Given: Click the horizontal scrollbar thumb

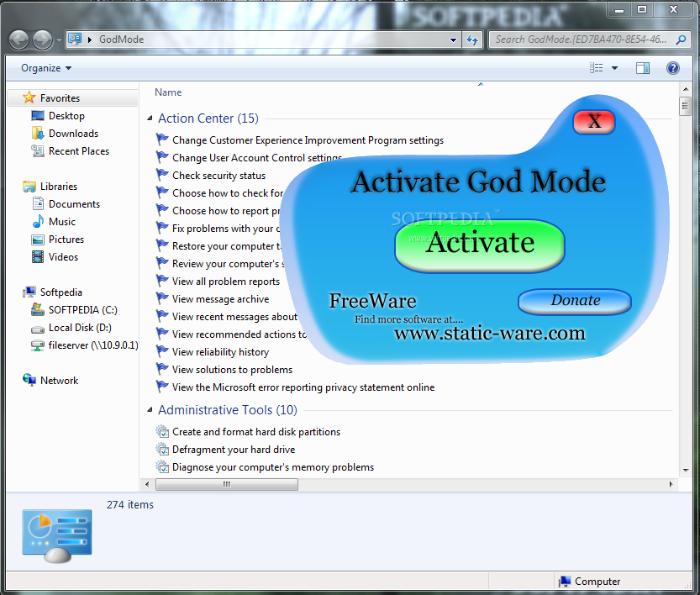Looking at the screenshot, I should click(227, 484).
